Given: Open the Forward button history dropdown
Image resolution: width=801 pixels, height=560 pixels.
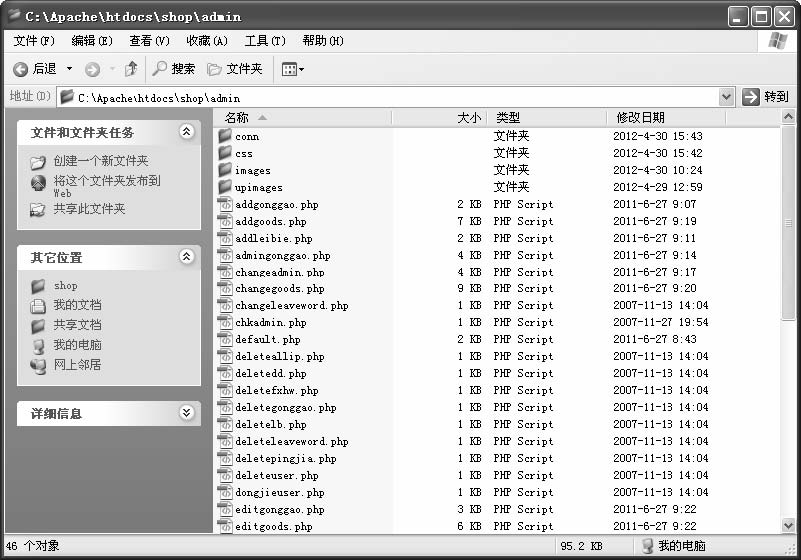Looking at the screenshot, I should 112,68.
